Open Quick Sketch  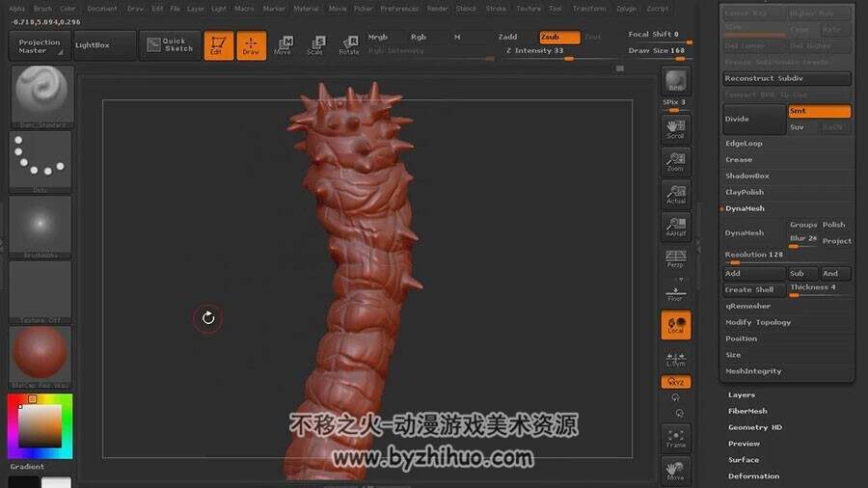click(x=170, y=44)
